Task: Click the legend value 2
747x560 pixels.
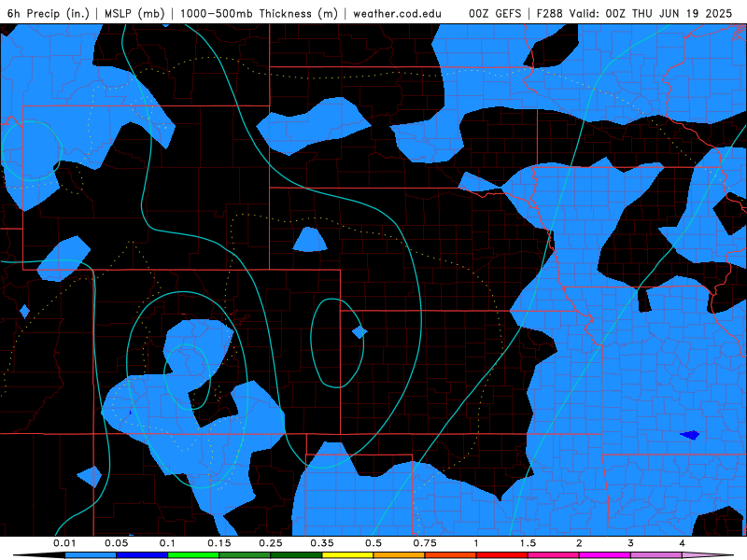Action: tap(579, 543)
